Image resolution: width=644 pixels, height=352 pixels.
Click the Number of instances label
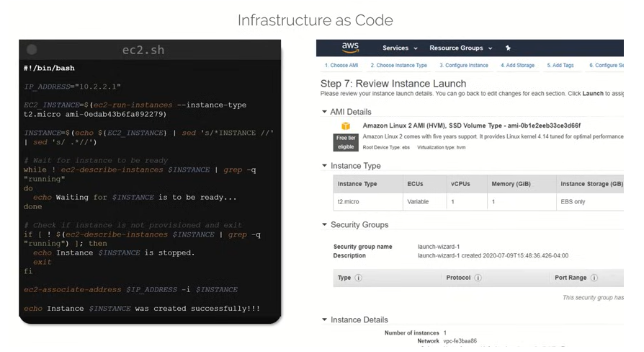[411, 333]
